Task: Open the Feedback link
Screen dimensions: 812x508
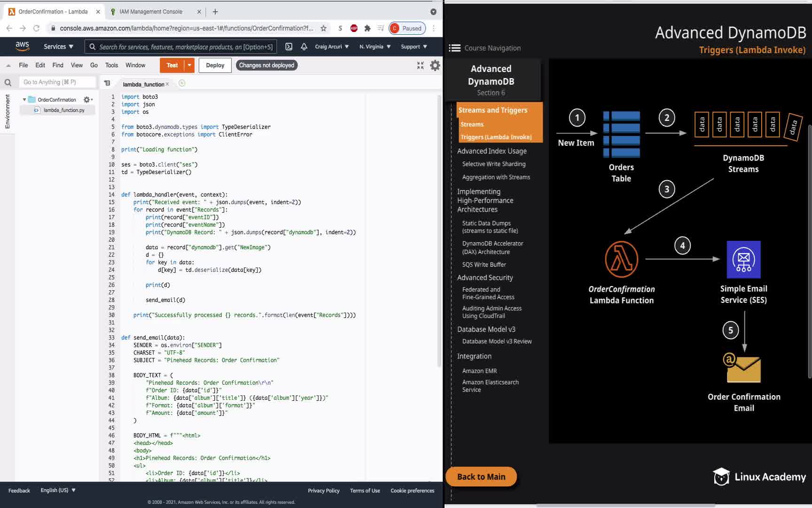Action: (19, 491)
